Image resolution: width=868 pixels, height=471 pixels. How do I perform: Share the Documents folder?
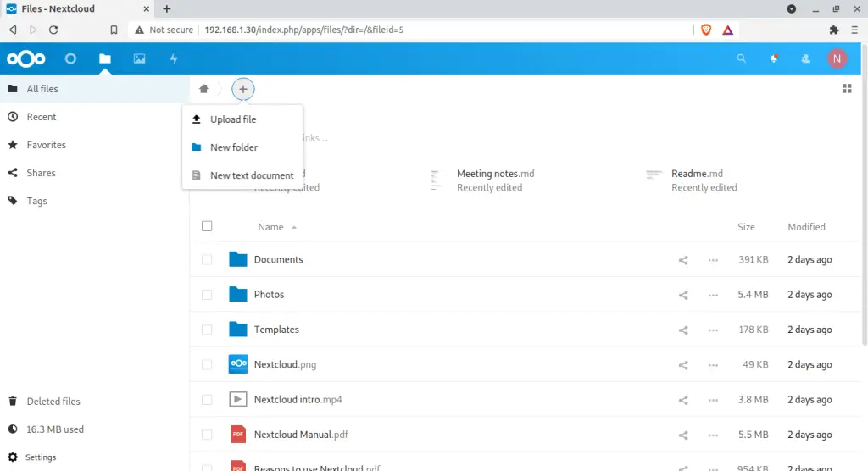683,260
